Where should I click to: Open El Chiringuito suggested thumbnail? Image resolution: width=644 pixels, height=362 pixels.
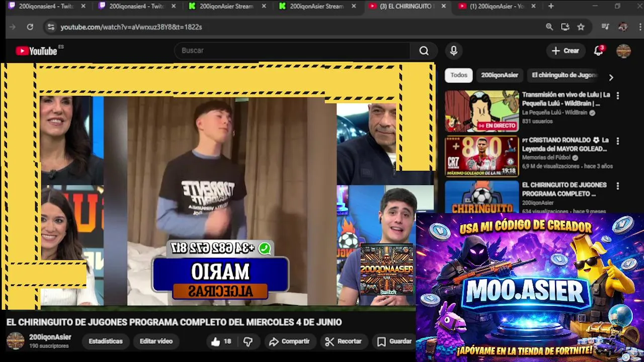(481, 198)
